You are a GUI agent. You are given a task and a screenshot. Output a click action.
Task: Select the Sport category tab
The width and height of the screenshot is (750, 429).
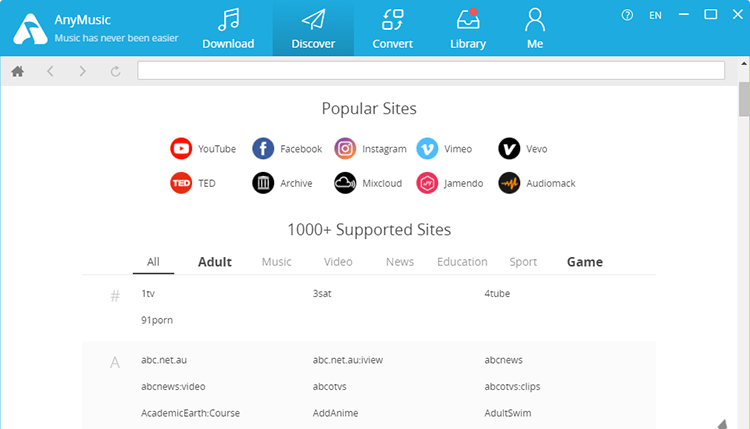[523, 262]
